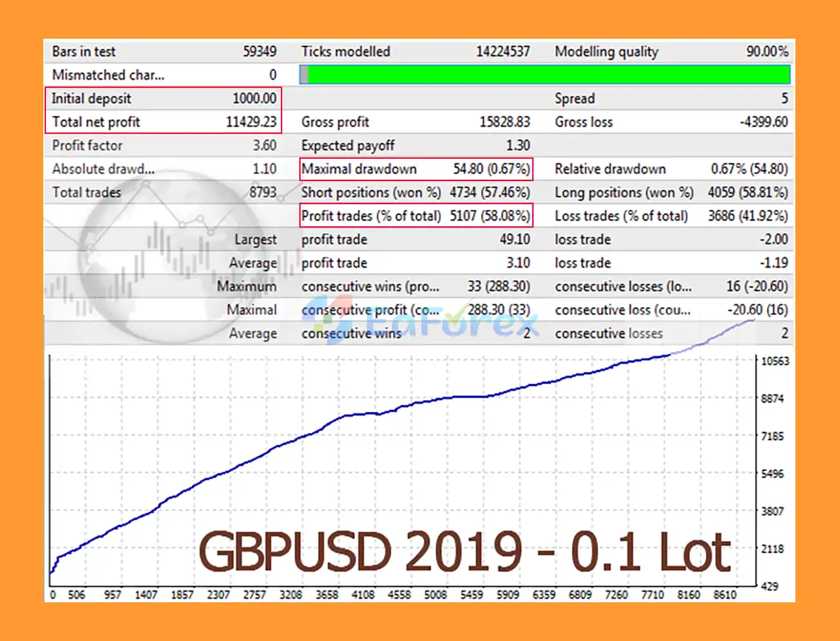
Task: Click the EaForex watermark logo
Action: [420, 321]
